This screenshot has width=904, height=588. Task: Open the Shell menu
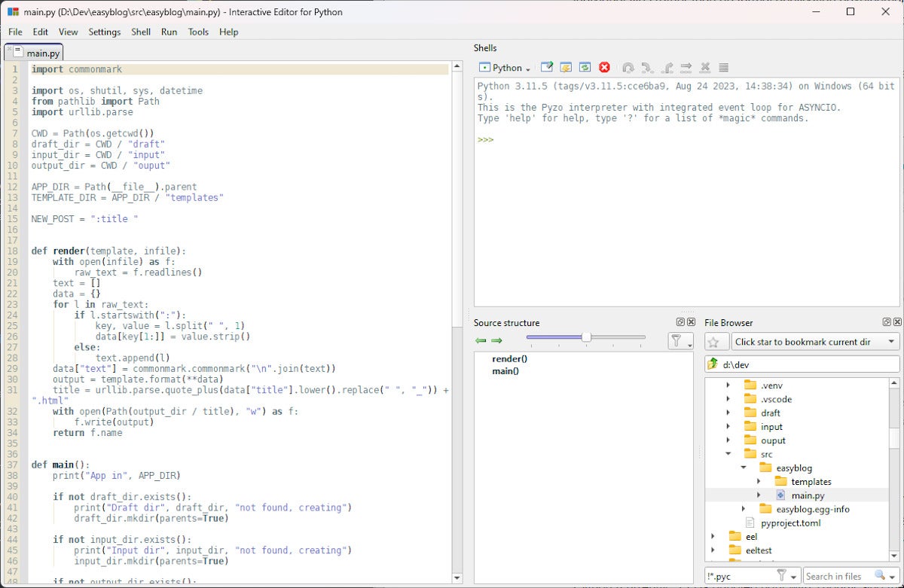coord(141,32)
